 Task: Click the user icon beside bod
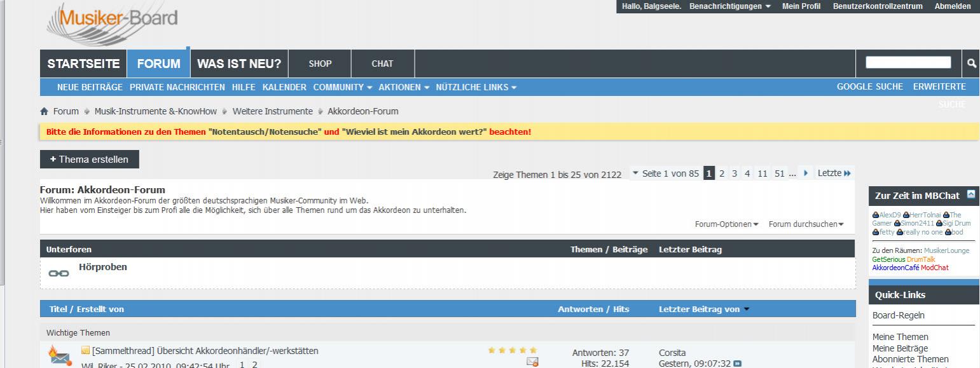[x=948, y=232]
